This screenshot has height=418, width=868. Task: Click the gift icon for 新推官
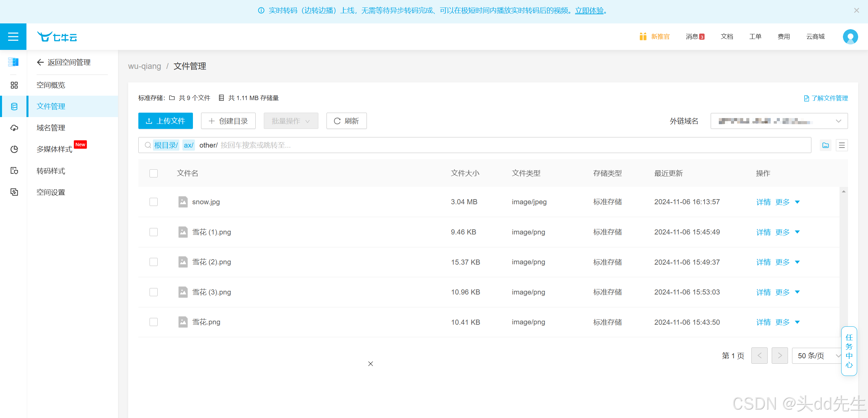point(643,36)
